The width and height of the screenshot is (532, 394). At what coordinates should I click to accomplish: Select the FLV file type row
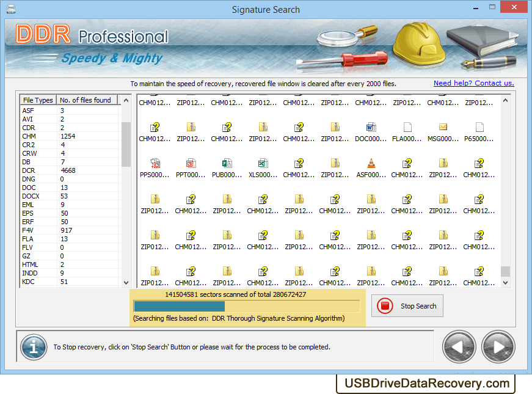click(71, 247)
